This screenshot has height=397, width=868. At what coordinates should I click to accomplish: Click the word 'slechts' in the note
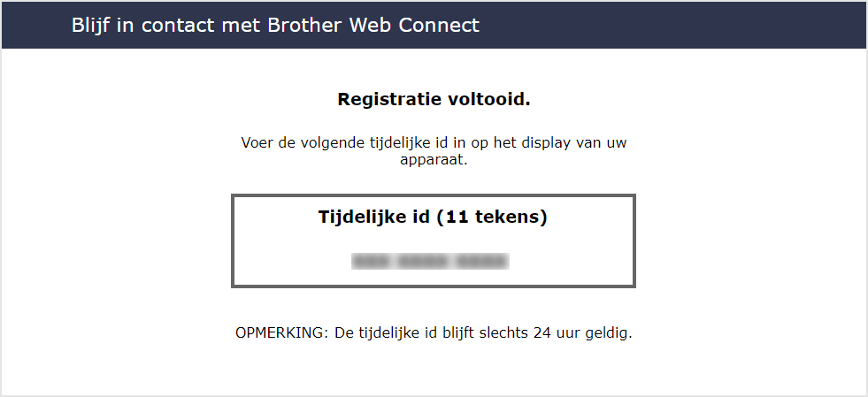click(503, 333)
